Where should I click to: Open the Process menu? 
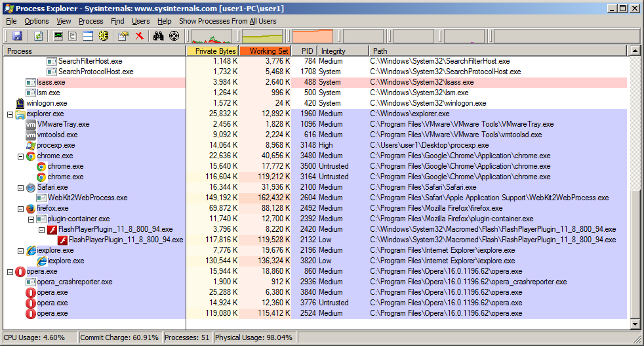(x=91, y=21)
